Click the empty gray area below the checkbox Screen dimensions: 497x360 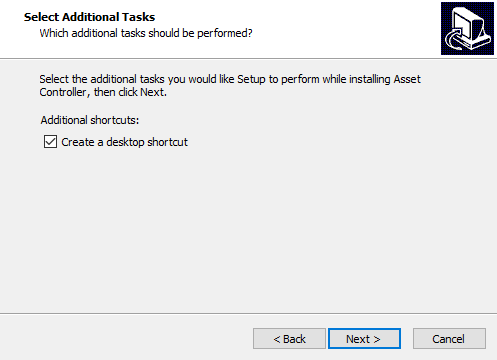[x=248, y=230]
